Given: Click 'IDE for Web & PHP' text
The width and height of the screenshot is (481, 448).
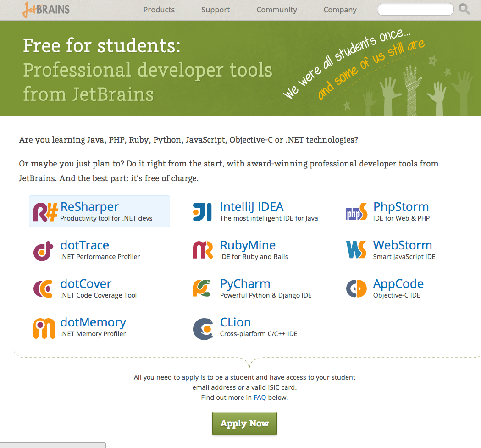Looking at the screenshot, I should pos(401,218).
